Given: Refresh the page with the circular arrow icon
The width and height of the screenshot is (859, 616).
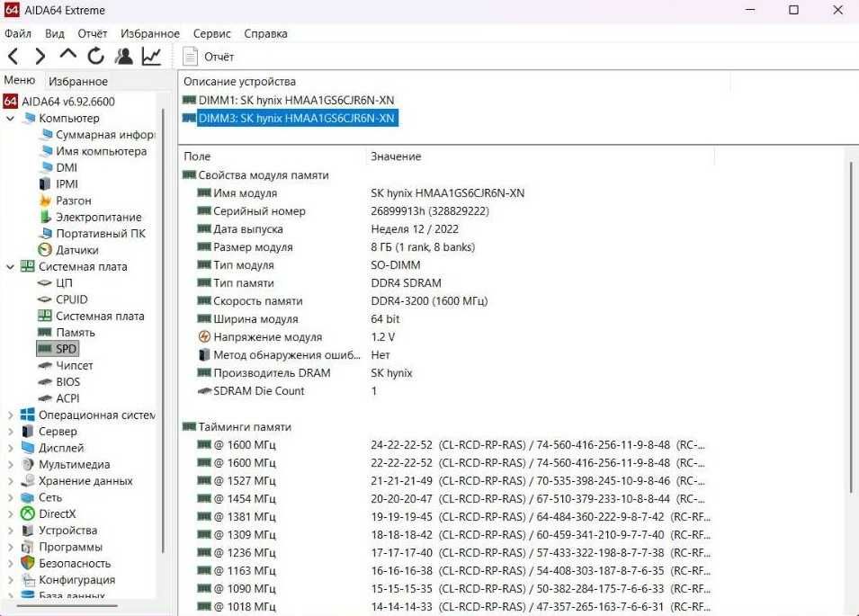Looking at the screenshot, I should tap(96, 56).
